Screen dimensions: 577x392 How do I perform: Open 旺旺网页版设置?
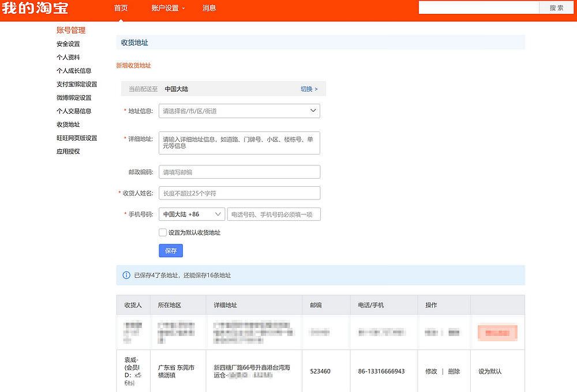point(77,138)
